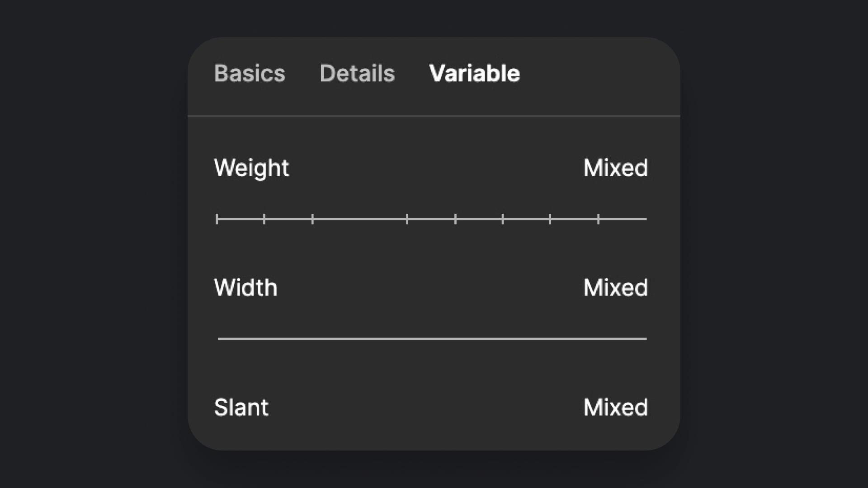Viewport: 868px width, 488px height.
Task: Click the middle of the Width slider track
Action: tap(432, 338)
